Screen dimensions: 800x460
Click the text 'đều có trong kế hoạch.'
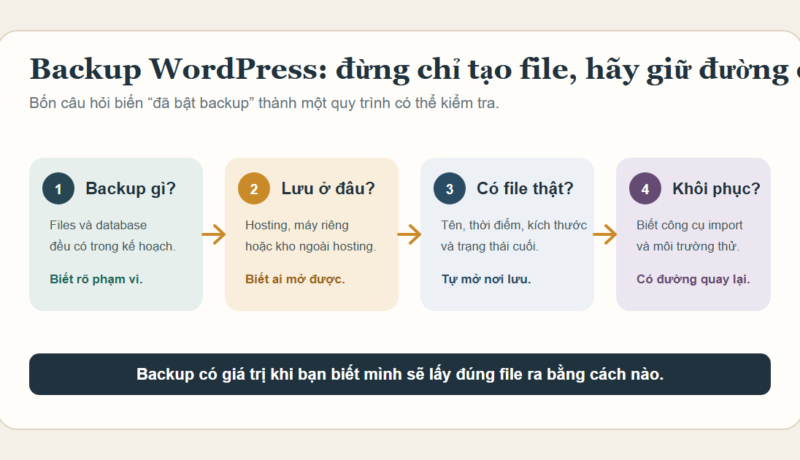(112, 246)
